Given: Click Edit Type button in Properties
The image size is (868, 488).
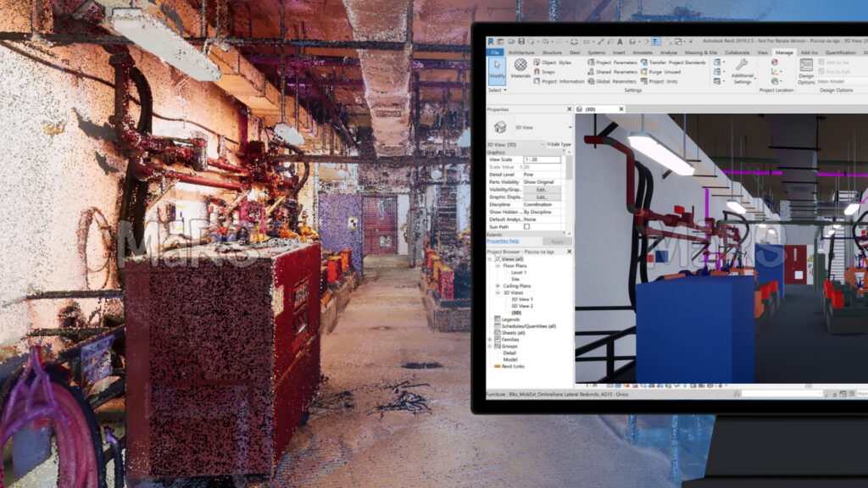Looking at the screenshot, I should click(559, 144).
